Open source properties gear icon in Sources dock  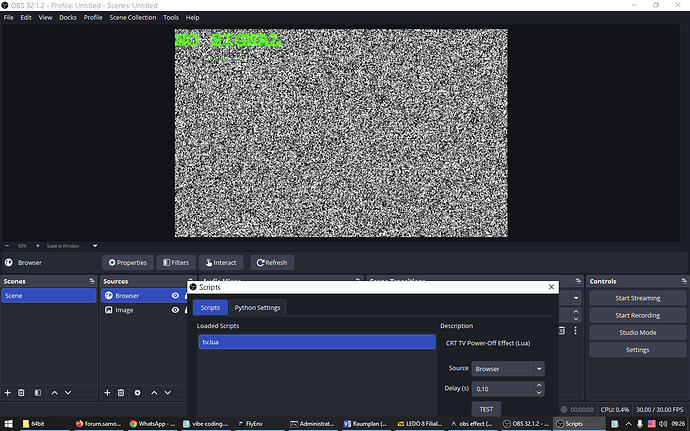[x=137, y=393]
